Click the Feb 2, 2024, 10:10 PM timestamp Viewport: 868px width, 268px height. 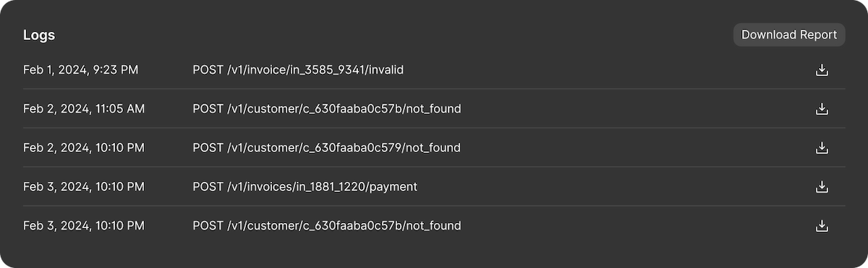(84, 148)
